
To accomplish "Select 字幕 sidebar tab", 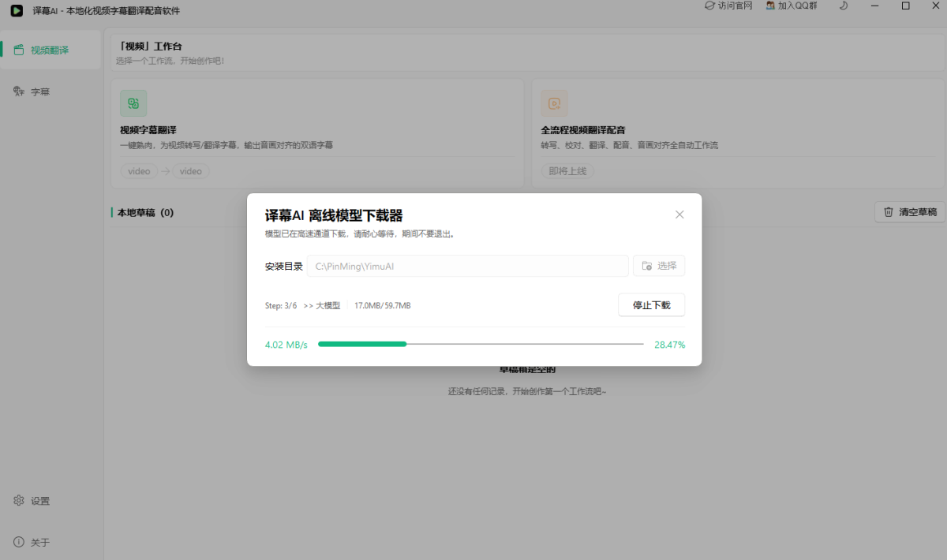I will coord(51,91).
